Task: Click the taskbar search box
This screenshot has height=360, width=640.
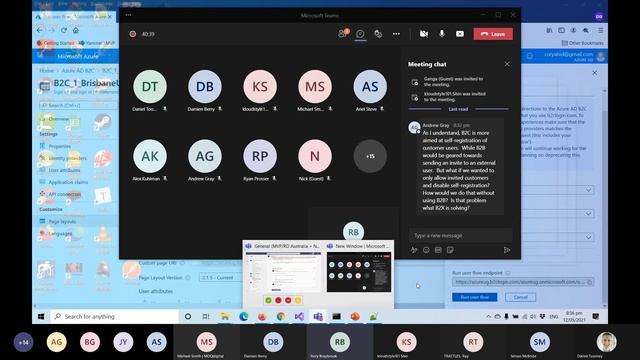Action: 114,316
